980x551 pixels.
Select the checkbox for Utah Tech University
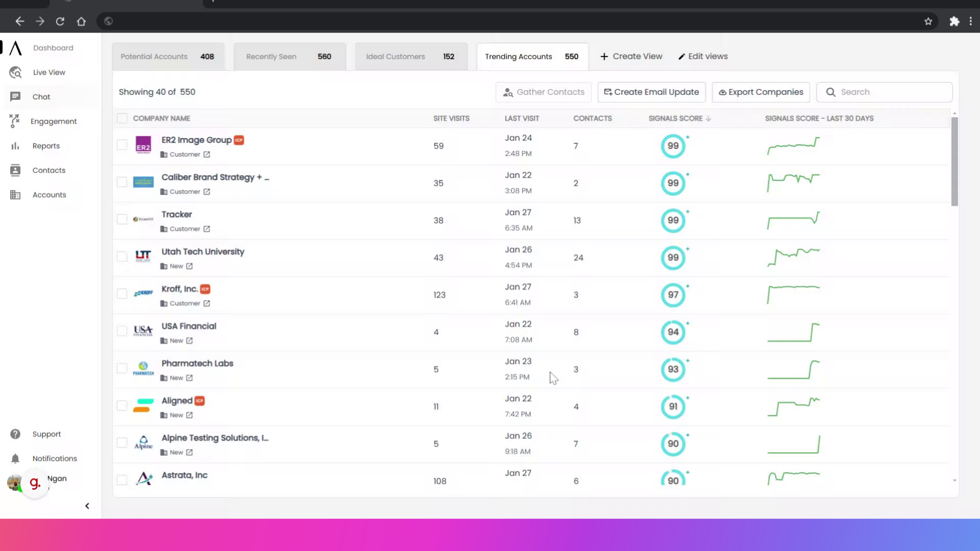coord(122,256)
